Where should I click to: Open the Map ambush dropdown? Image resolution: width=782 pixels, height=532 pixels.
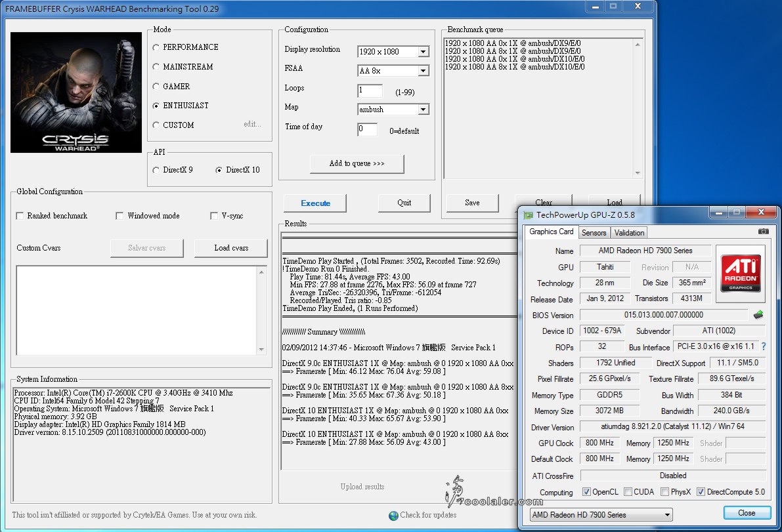pyautogui.click(x=423, y=110)
